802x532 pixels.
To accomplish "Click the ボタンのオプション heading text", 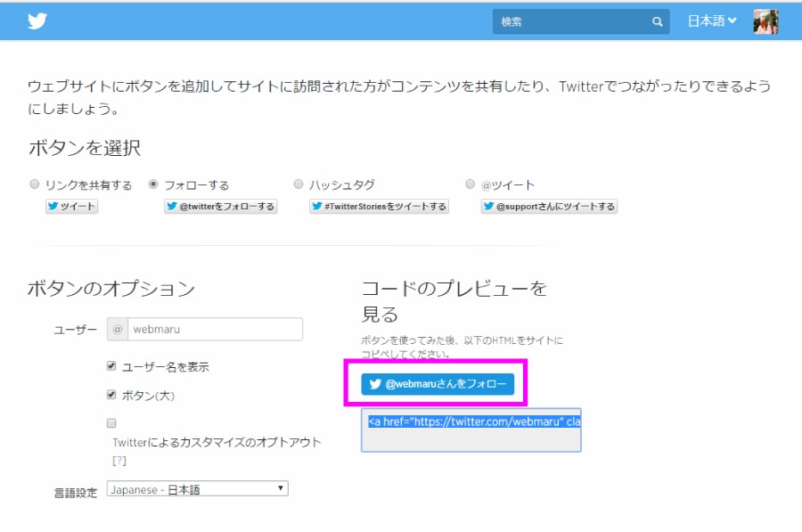I will pyautogui.click(x=111, y=289).
